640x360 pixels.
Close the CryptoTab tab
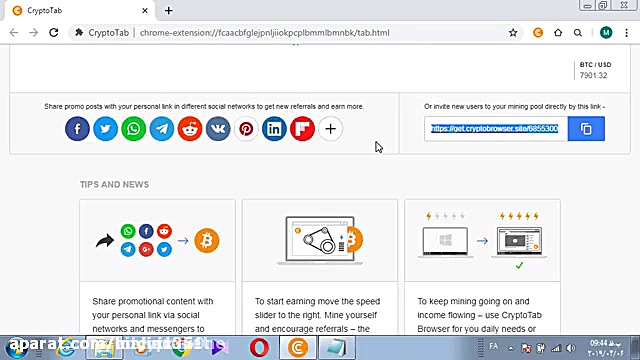[145, 11]
